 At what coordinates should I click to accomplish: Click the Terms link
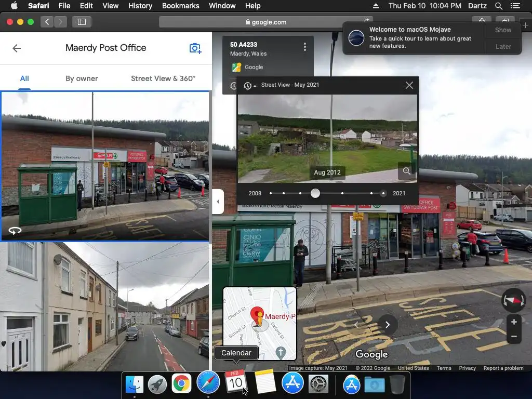click(444, 368)
